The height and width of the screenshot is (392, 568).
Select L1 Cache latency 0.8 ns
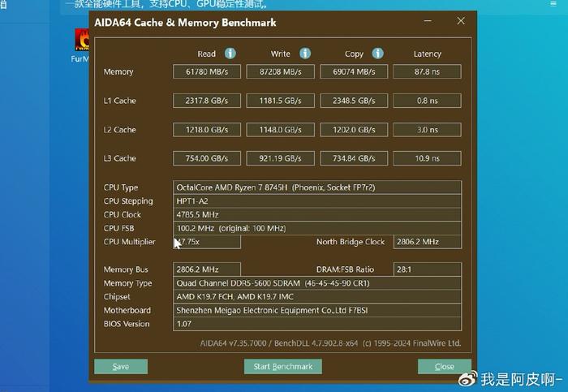(x=427, y=101)
